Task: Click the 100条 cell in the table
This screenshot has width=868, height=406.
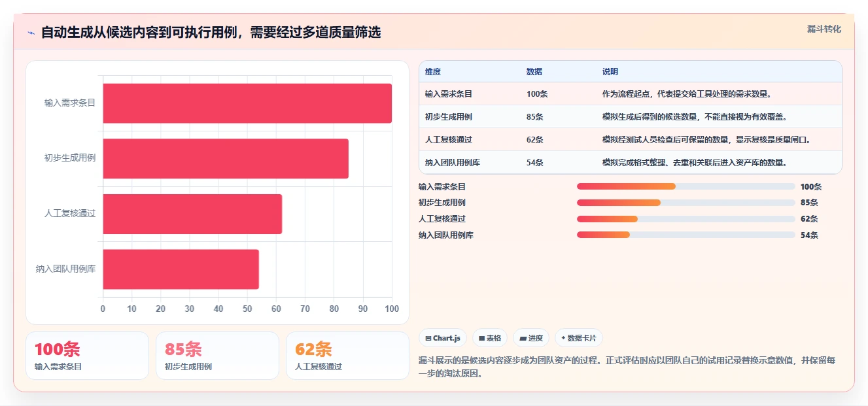Action: click(x=537, y=94)
